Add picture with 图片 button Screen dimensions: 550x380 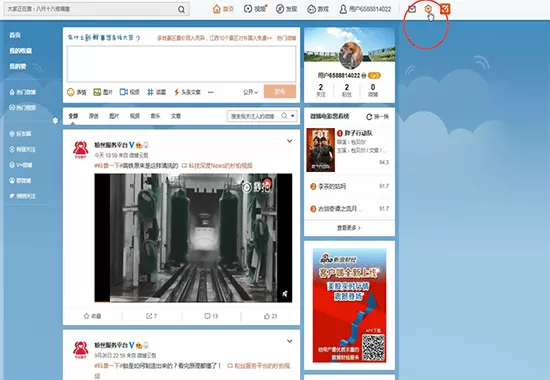point(103,92)
